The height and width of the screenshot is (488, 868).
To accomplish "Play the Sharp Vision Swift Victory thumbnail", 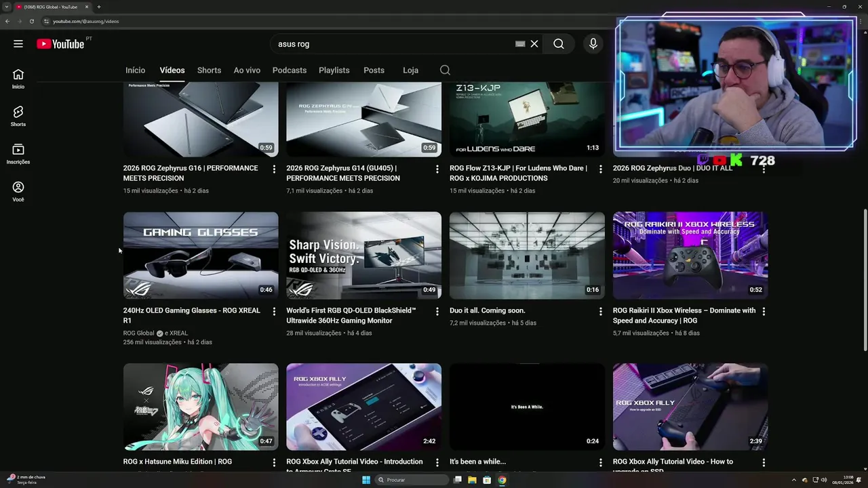I will tap(363, 256).
